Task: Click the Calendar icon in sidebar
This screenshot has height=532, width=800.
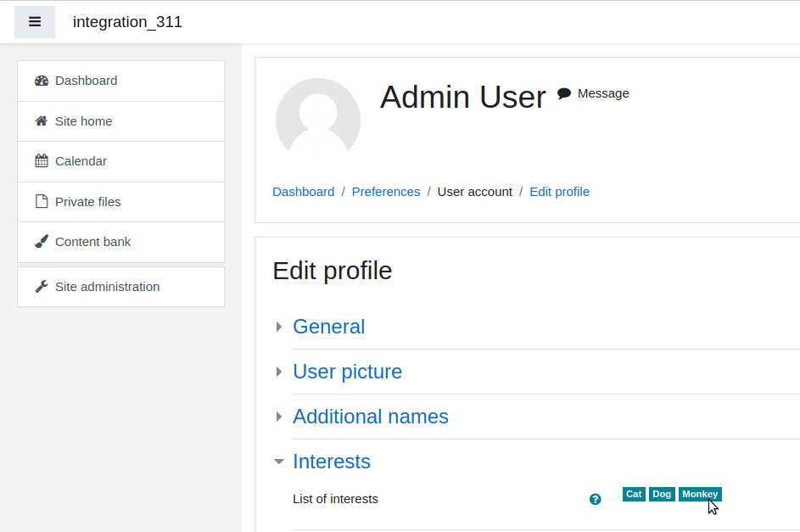Action: [42, 161]
